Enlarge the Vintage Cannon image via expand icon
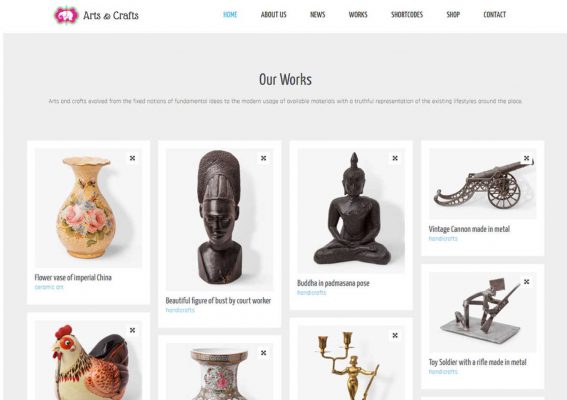 526,158
